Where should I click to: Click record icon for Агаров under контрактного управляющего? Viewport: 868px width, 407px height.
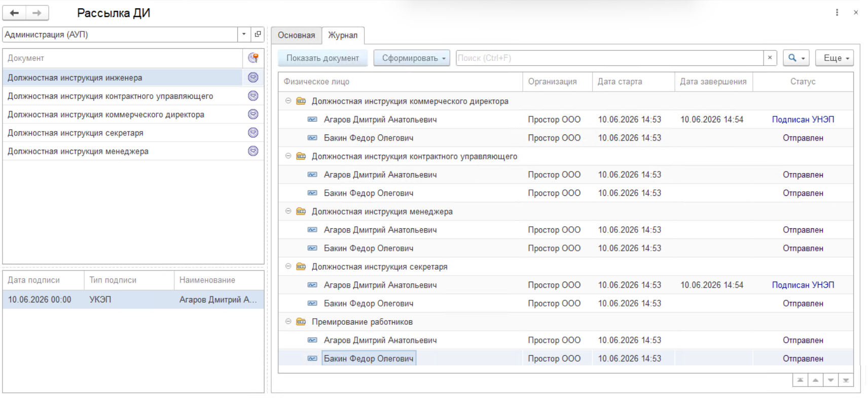click(x=313, y=175)
